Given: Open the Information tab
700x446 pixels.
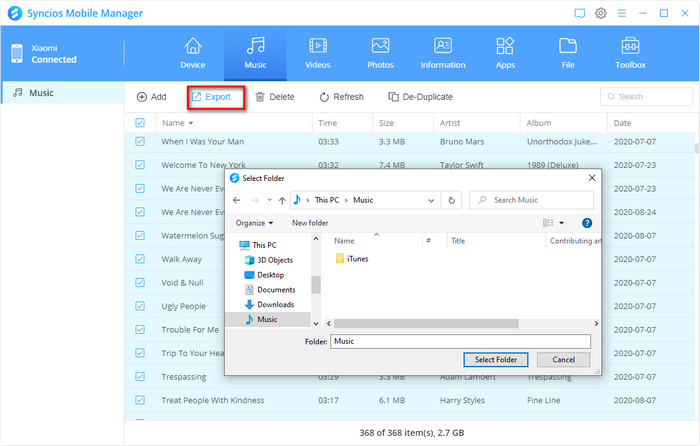Looking at the screenshot, I should [443, 53].
